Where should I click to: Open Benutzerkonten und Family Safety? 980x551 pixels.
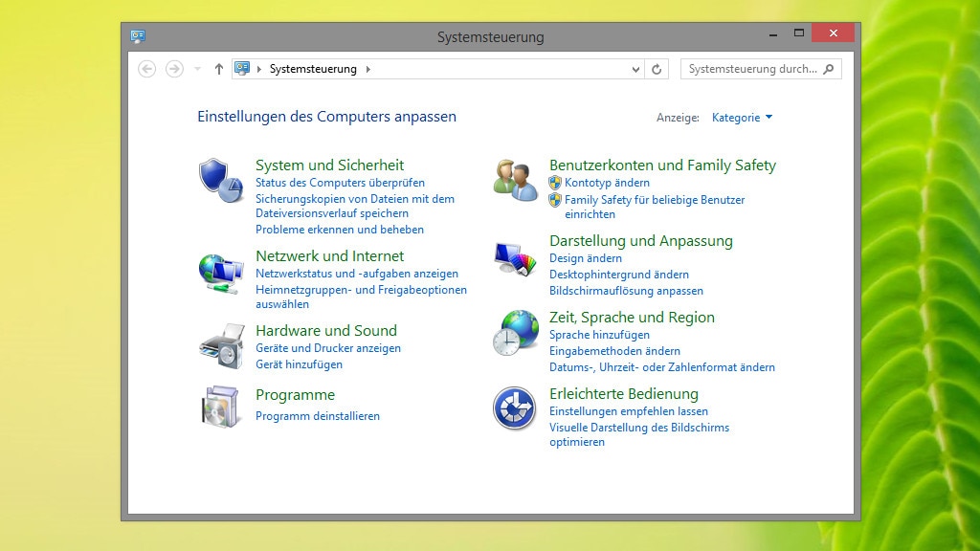point(662,165)
